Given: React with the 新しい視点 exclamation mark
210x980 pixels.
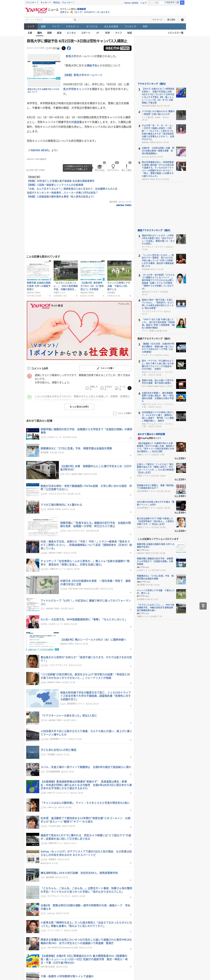Looking at the screenshot, I should click(127, 166).
